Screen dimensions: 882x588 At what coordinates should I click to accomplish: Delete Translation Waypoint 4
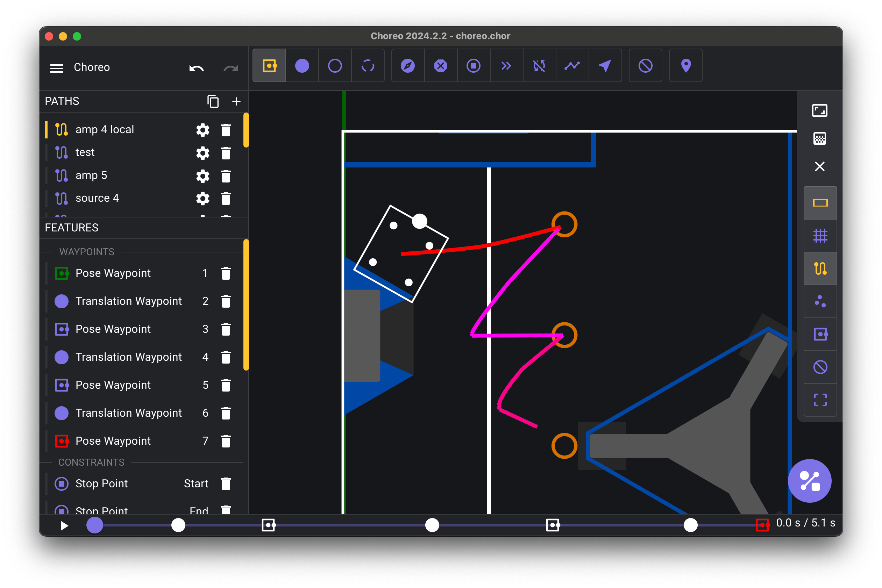click(226, 357)
